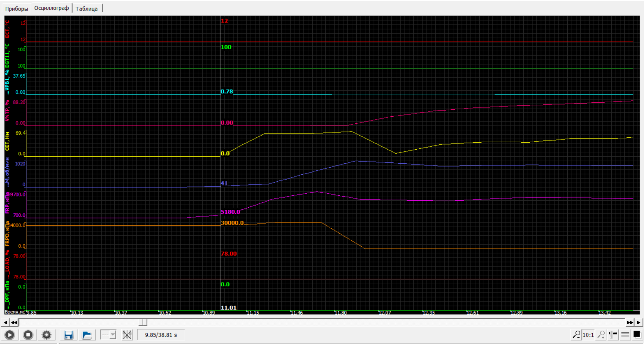Click the timeline scrollbar thumb

click(x=143, y=322)
